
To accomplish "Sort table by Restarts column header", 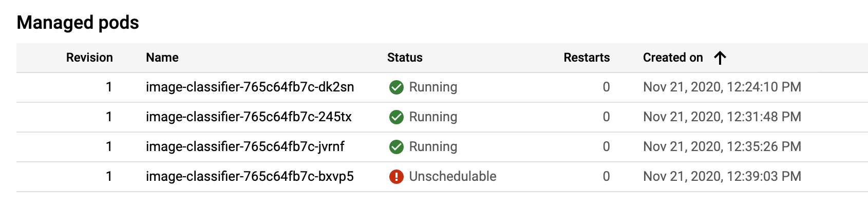I will tap(587, 58).
